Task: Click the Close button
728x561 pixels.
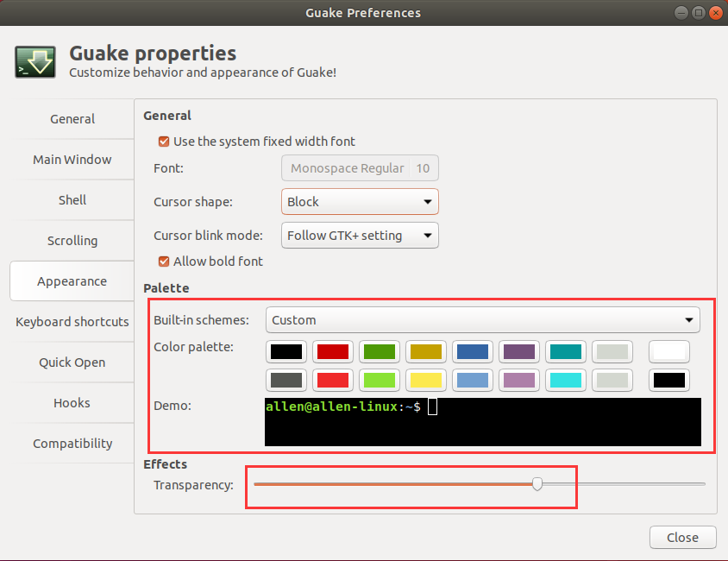Action: pos(682,538)
